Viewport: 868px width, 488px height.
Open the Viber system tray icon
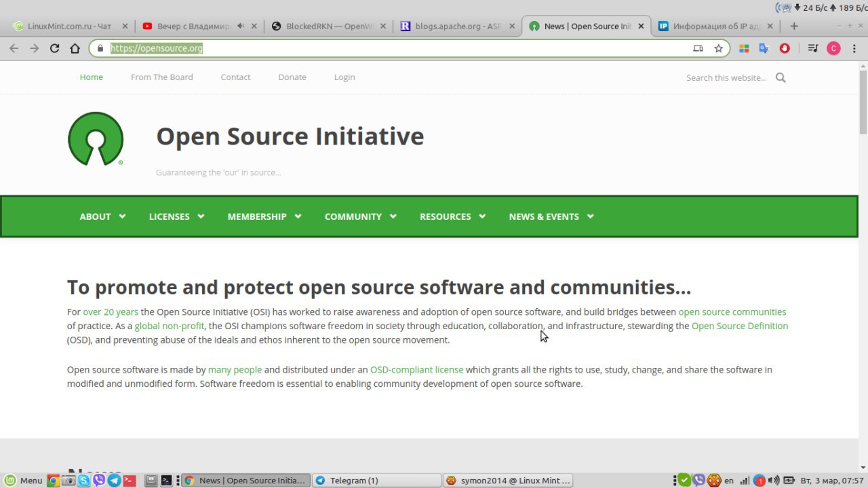699,481
